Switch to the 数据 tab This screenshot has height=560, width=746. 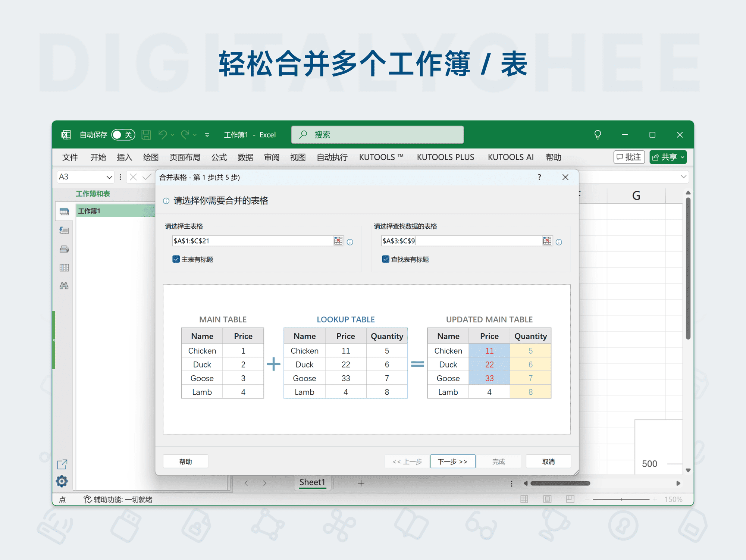(x=245, y=157)
